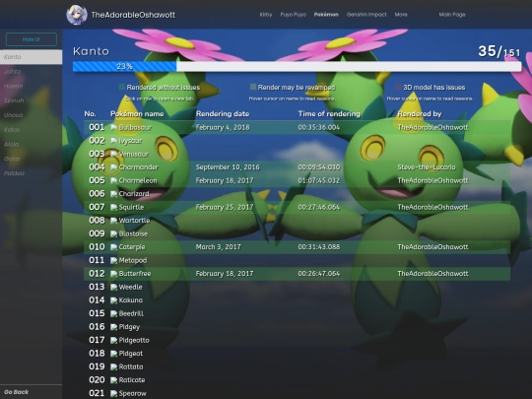Image resolution: width=532 pixels, height=399 pixels.
Task: Click Charmander date September 10, 2016
Action: pyautogui.click(x=228, y=167)
